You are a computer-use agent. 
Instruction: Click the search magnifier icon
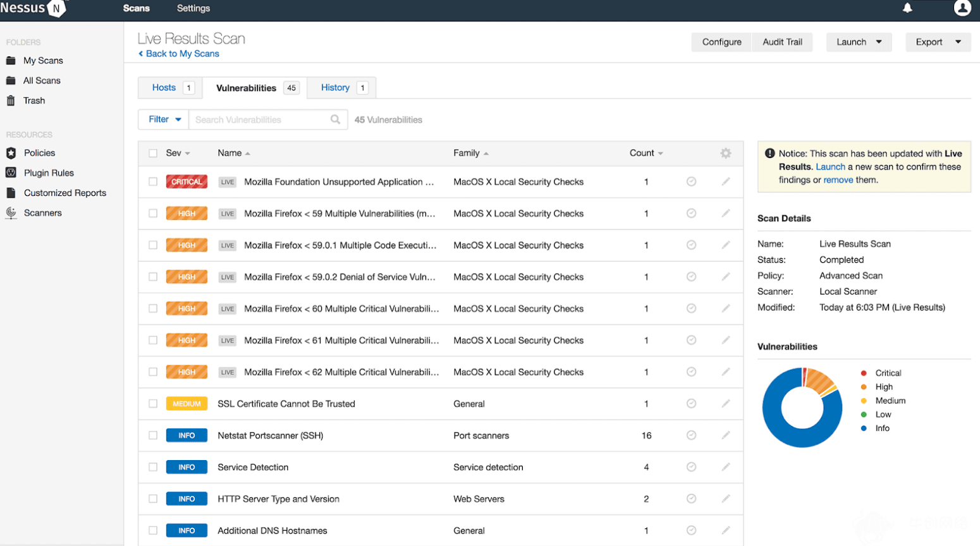coord(335,119)
